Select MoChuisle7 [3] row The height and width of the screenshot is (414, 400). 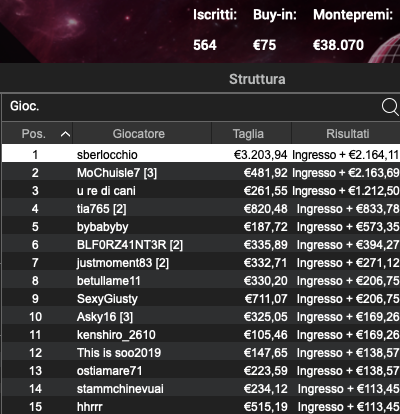click(201, 173)
